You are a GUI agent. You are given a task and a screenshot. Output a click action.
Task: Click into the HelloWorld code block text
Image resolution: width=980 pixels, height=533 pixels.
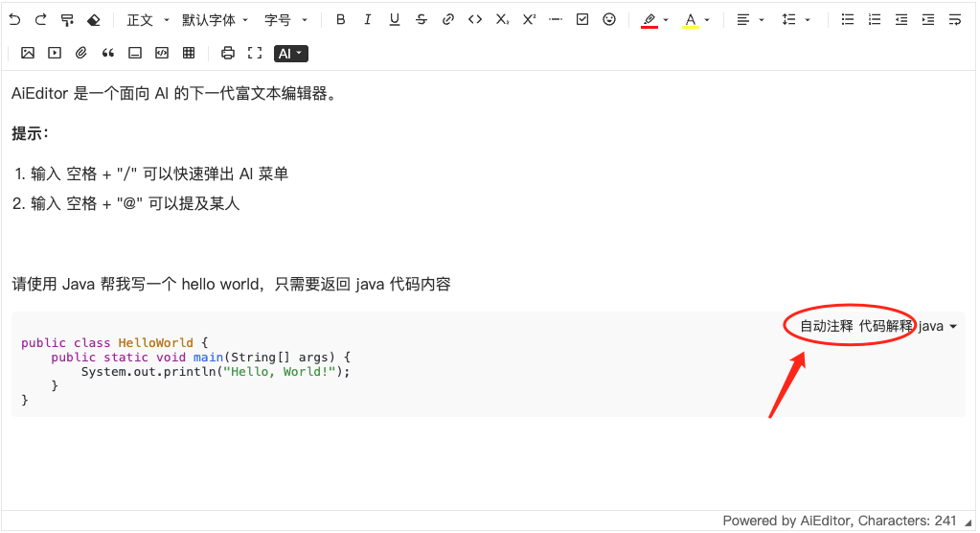click(x=186, y=371)
